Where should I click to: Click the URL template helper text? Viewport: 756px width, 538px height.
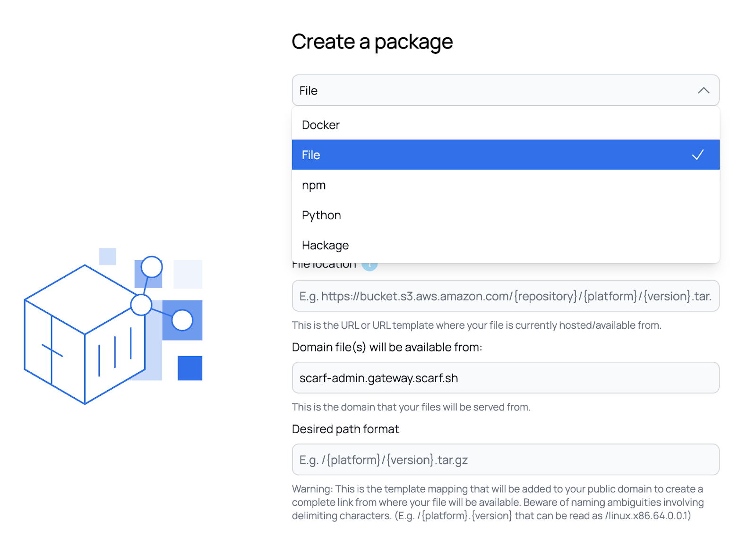(476, 325)
